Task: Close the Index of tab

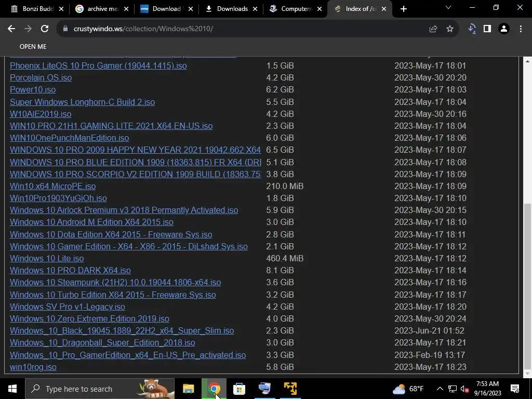Action: coord(384,9)
